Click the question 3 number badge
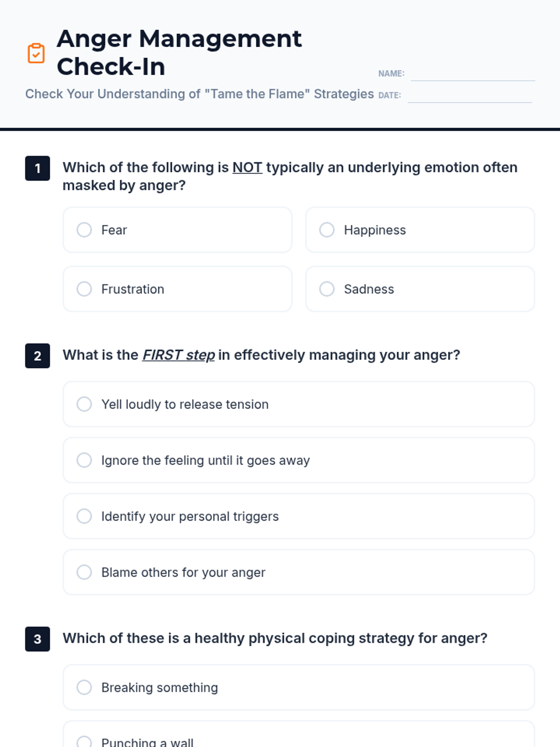The image size is (560, 747). click(37, 639)
